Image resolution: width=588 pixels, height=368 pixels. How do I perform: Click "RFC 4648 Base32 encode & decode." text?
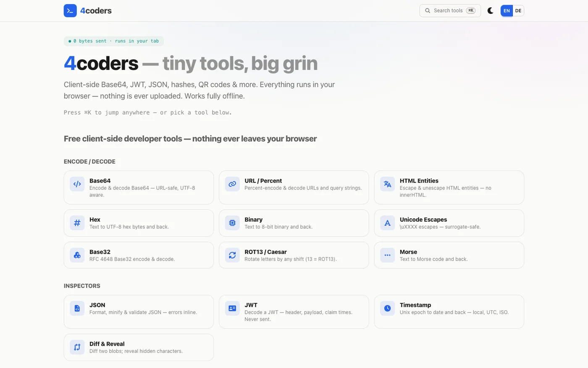pyautogui.click(x=132, y=259)
